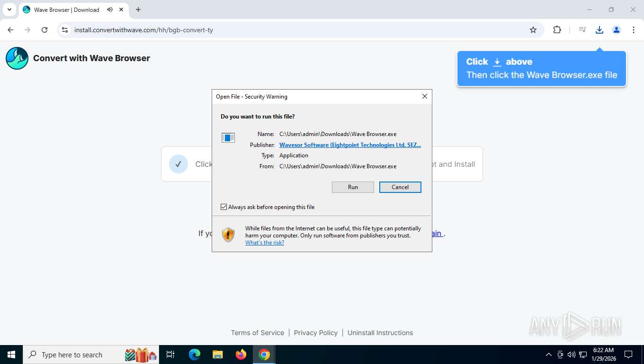Open the volume control in tray
Image resolution: width=644 pixels, height=364 pixels.
coord(571,355)
